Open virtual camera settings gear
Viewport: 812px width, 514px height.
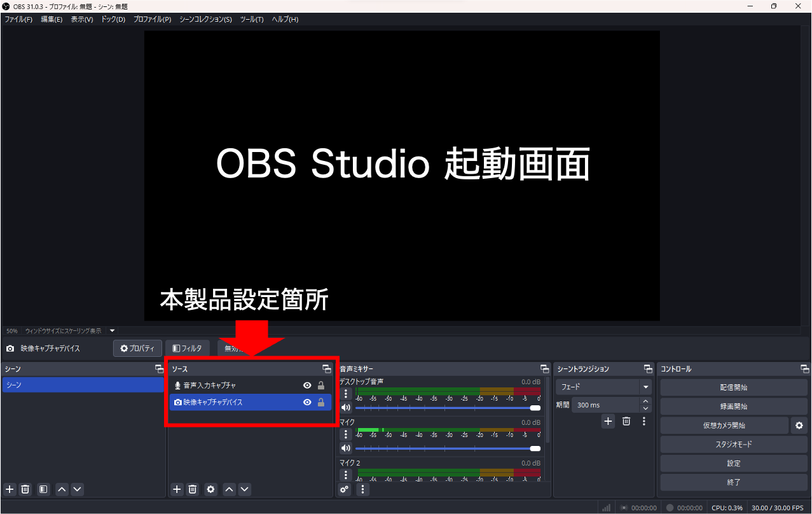(799, 426)
